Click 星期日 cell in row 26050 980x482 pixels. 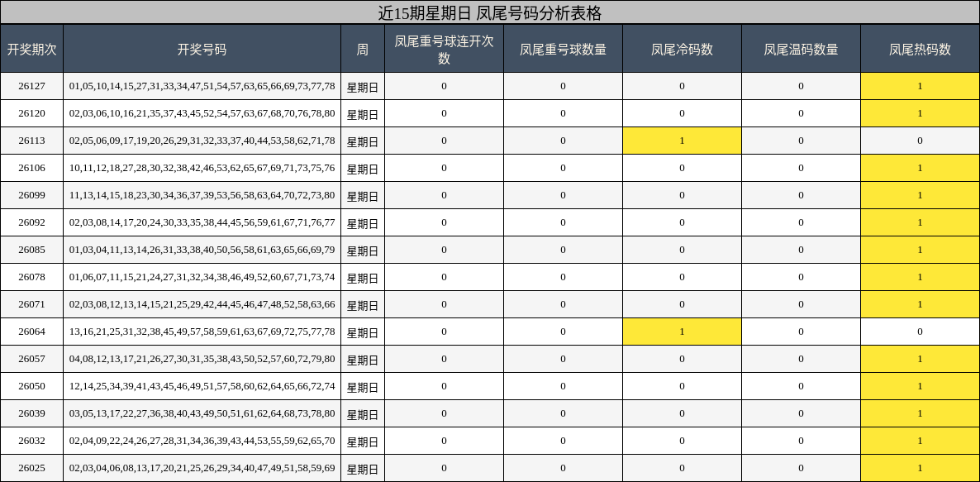[363, 386]
